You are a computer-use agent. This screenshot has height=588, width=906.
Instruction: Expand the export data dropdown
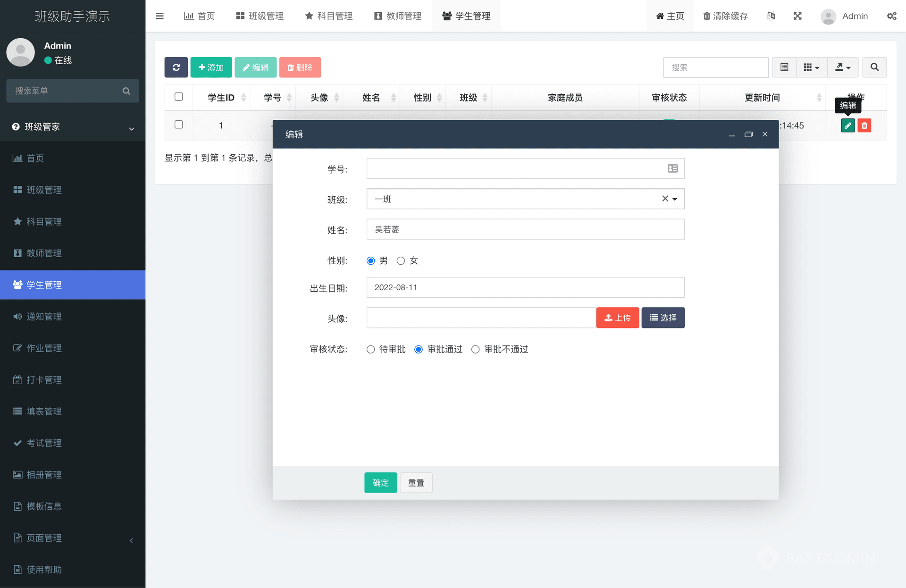(843, 67)
